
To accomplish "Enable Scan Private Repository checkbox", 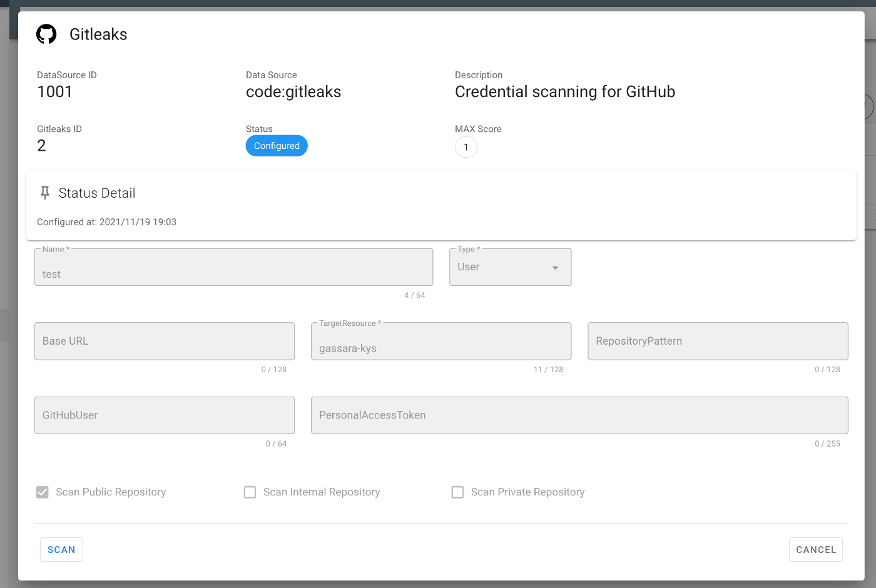I will tap(458, 492).
